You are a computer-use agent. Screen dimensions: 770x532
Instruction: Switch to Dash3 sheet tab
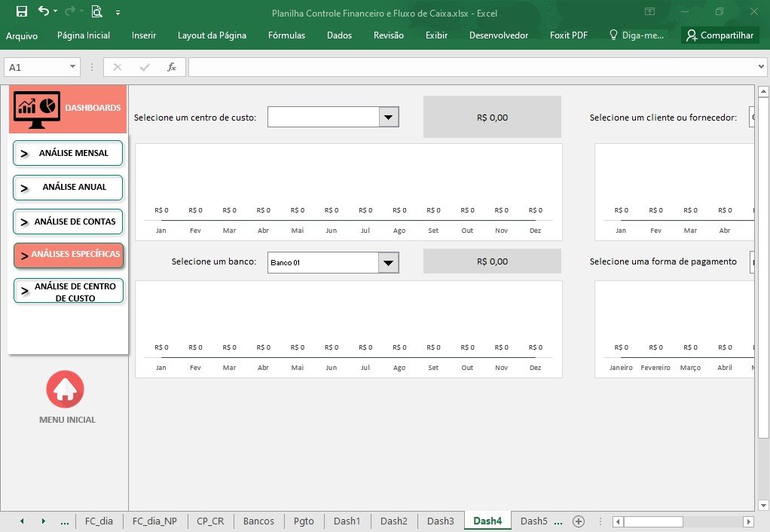tap(441, 521)
